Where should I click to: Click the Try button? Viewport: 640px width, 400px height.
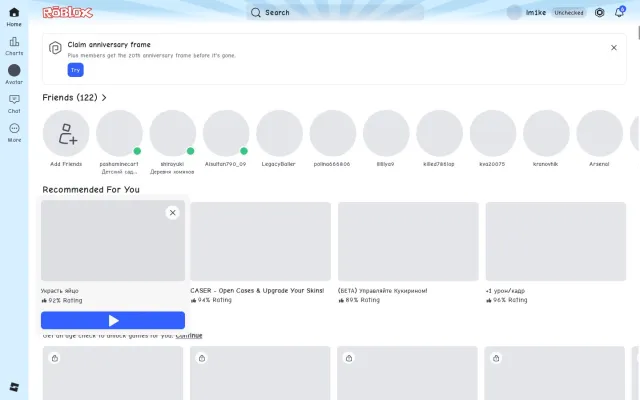click(x=76, y=70)
